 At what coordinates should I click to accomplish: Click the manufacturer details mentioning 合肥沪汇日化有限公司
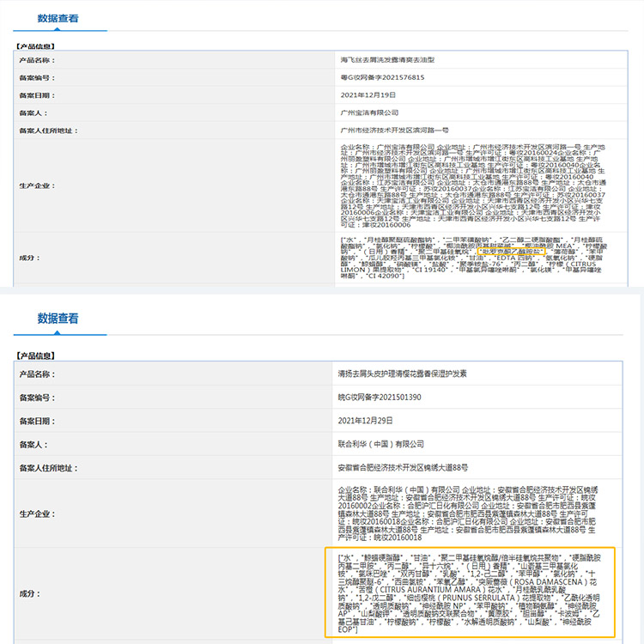point(468,513)
